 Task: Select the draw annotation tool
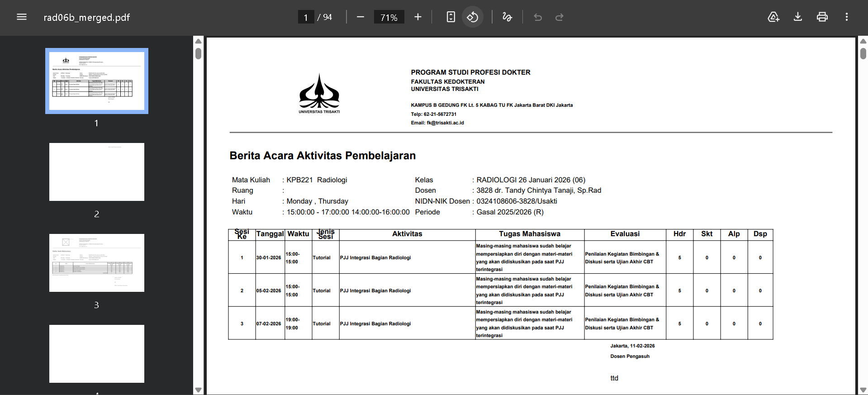click(x=507, y=17)
